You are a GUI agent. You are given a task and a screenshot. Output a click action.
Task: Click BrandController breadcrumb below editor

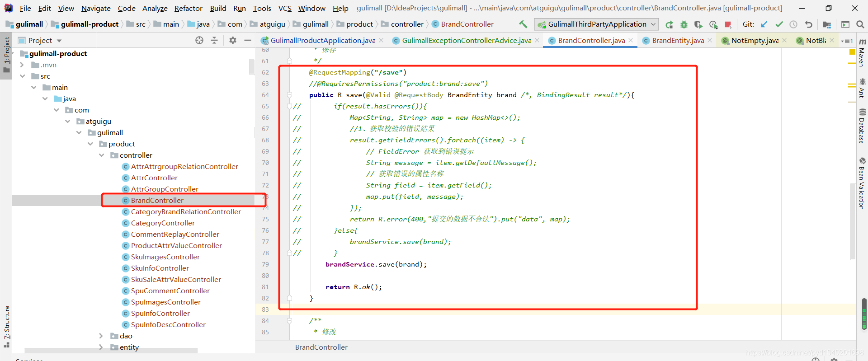pyautogui.click(x=321, y=347)
